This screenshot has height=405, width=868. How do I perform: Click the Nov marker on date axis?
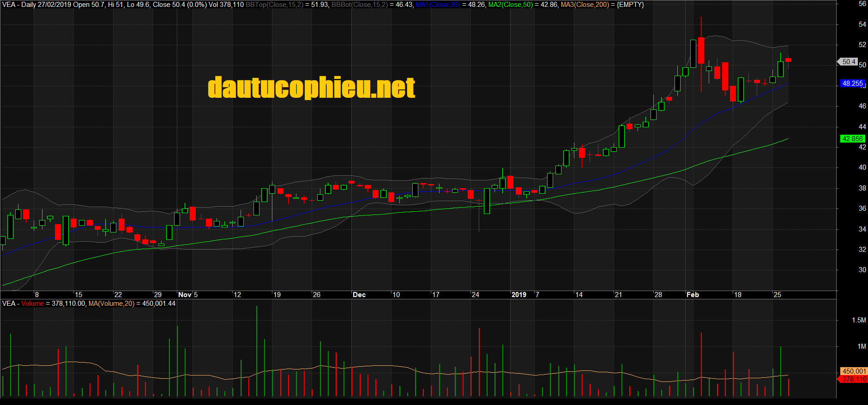pyautogui.click(x=185, y=295)
